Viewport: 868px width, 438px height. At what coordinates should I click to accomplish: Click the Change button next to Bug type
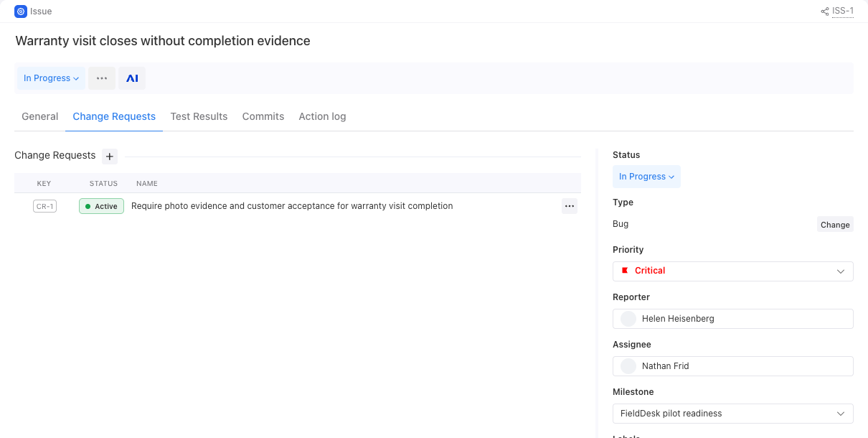[x=835, y=225]
